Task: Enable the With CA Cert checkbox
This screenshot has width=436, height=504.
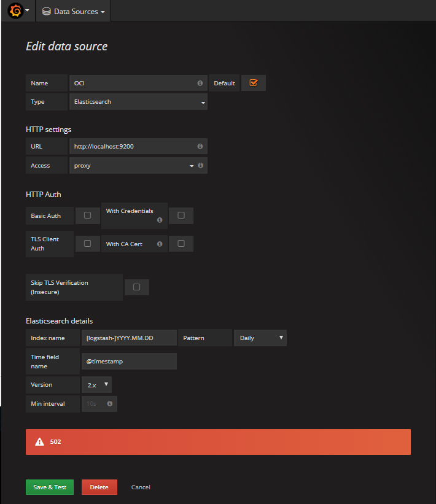Action: coord(181,243)
